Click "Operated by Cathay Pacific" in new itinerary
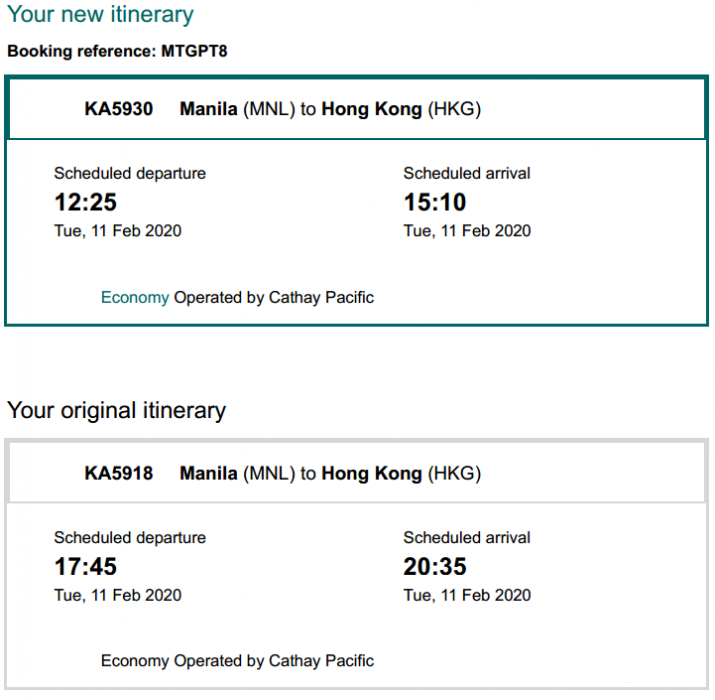 pyautogui.click(x=274, y=297)
